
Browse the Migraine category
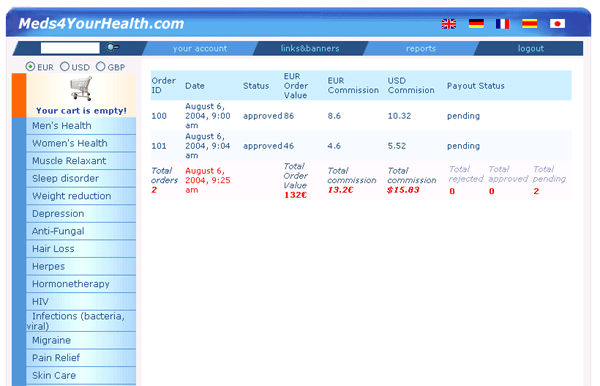click(x=81, y=340)
